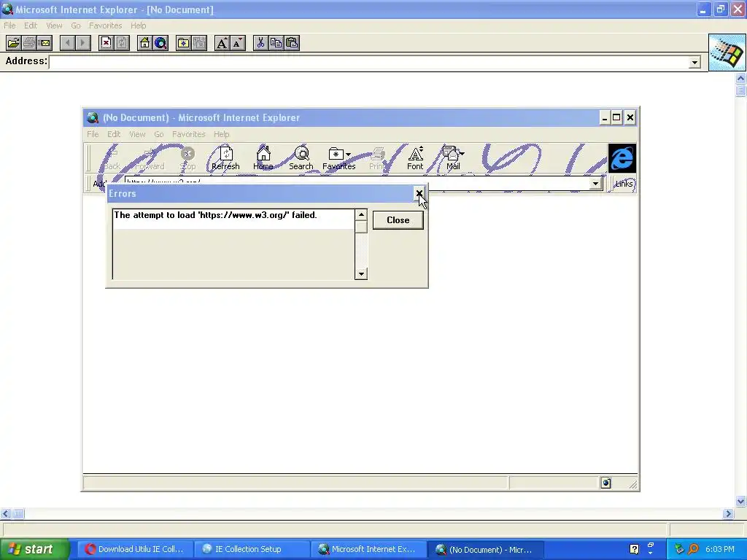
Task: Click the Paste clipboard icon
Action: [x=292, y=43]
